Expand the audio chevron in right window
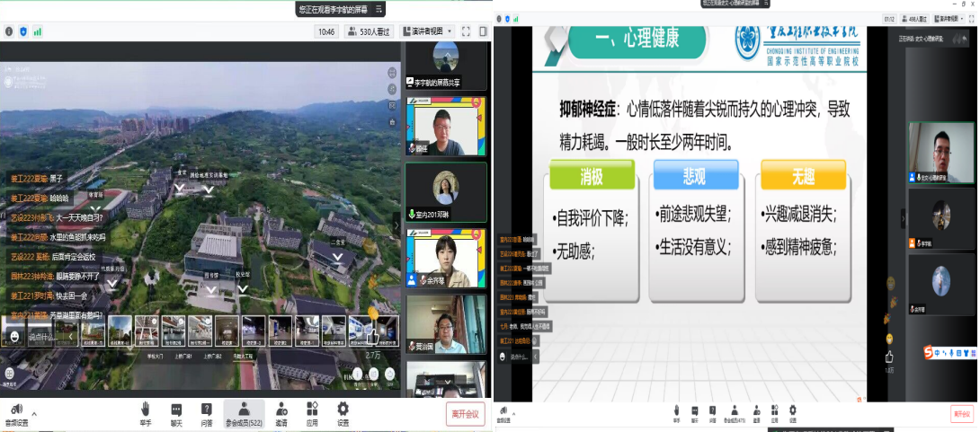This screenshot has width=980, height=432. 513,413
